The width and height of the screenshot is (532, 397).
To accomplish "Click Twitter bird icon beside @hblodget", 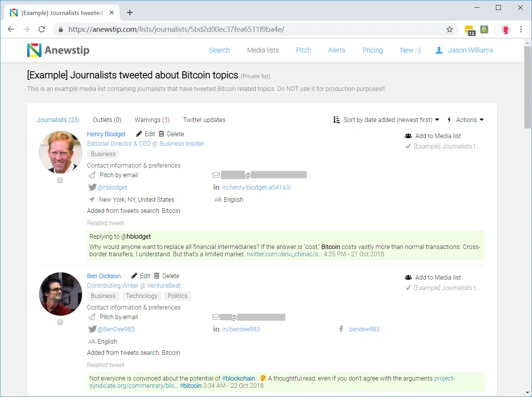I will tap(92, 187).
